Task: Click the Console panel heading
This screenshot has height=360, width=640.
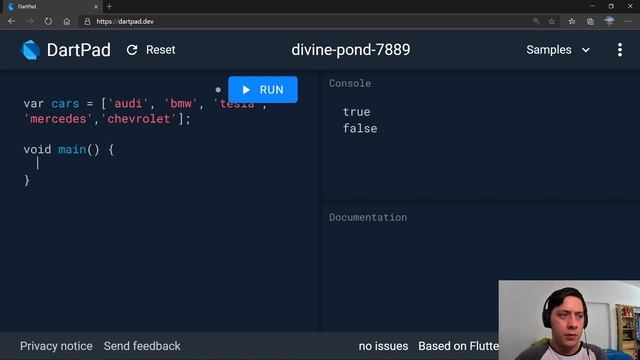Action: tap(350, 83)
